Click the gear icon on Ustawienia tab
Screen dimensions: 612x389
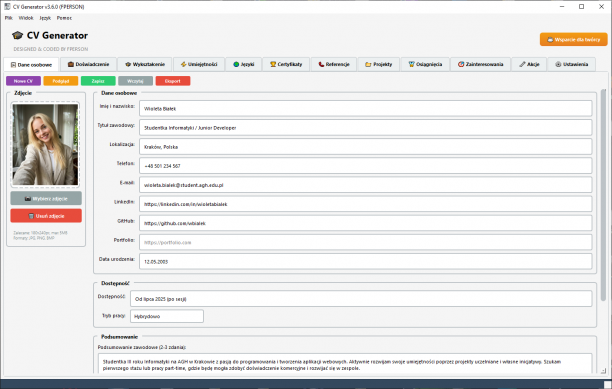(558, 64)
